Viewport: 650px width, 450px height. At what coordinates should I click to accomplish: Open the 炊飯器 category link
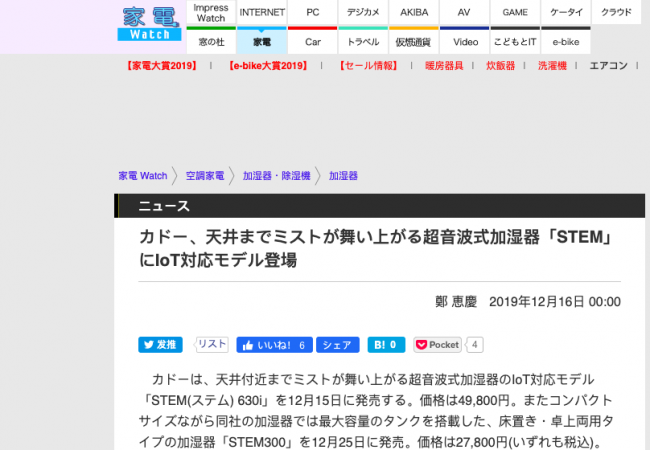500,65
